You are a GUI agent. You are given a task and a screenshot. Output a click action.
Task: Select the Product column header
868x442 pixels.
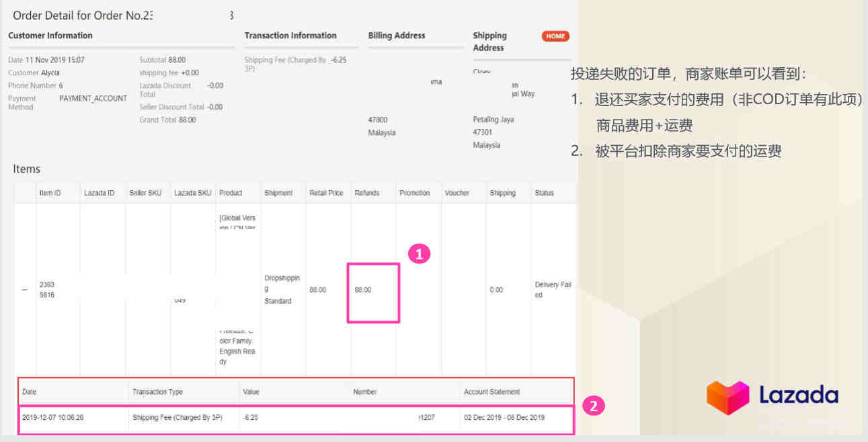[231, 193]
